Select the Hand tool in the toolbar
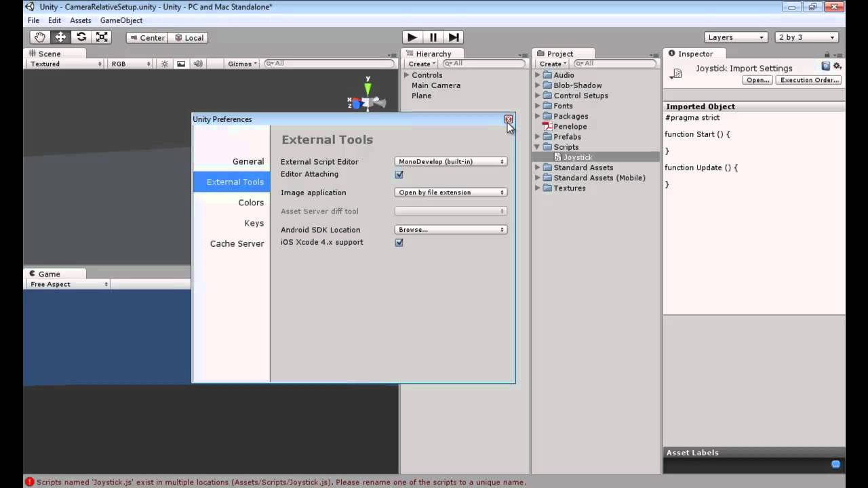This screenshot has height=488, width=868. pos(40,37)
